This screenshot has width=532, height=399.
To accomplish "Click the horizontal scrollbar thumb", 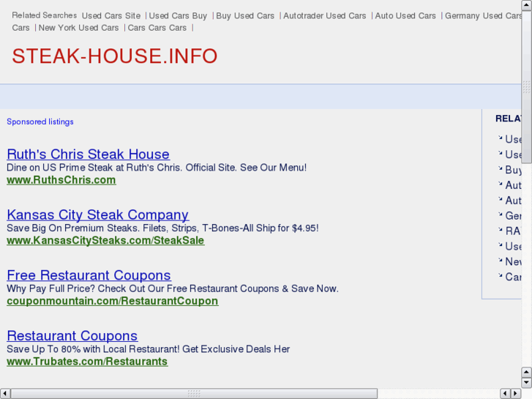I will click(x=194, y=393).
